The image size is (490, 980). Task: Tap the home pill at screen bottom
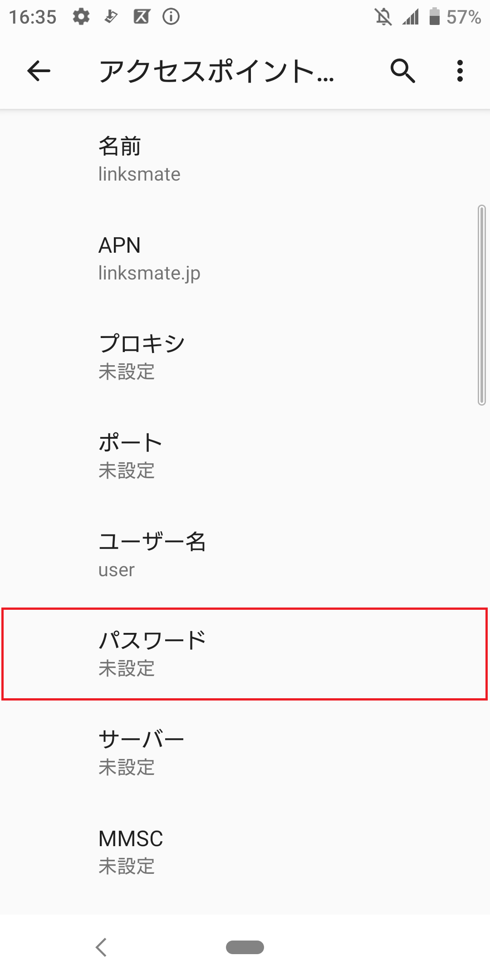pos(245,947)
